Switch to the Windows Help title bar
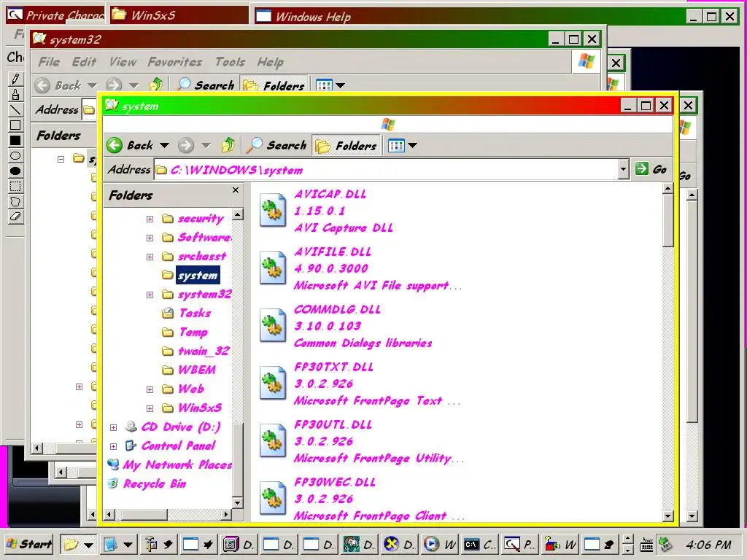 [x=469, y=17]
